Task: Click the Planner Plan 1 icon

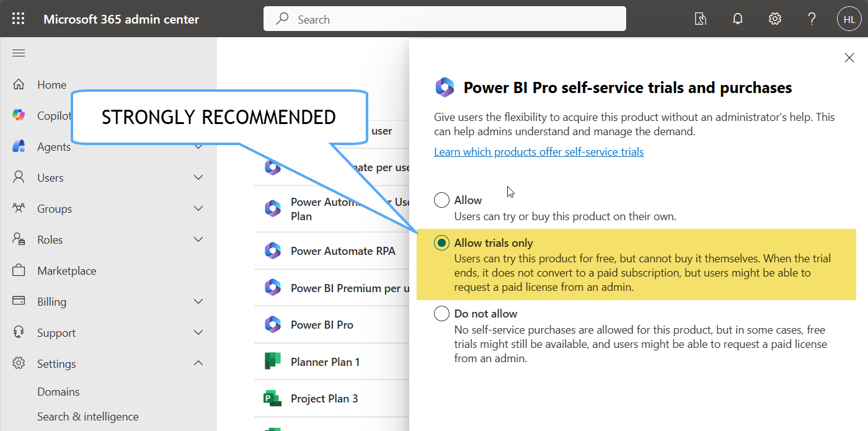Action: point(273,362)
